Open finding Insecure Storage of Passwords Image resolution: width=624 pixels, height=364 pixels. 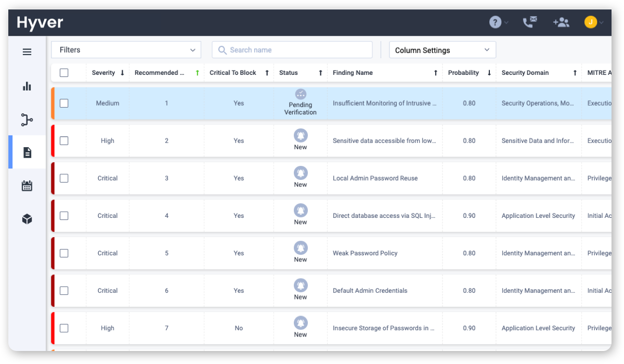point(384,328)
